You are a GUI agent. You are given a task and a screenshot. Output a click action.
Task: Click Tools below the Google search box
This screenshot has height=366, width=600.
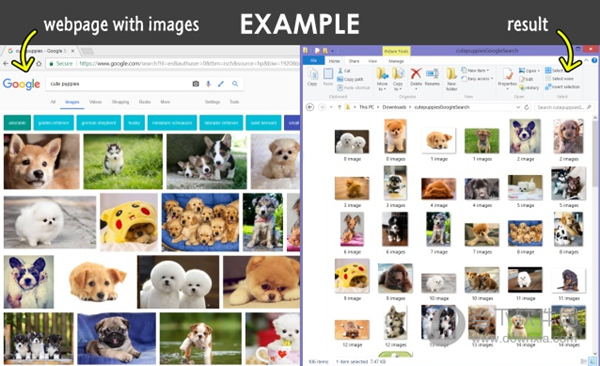[x=234, y=102]
